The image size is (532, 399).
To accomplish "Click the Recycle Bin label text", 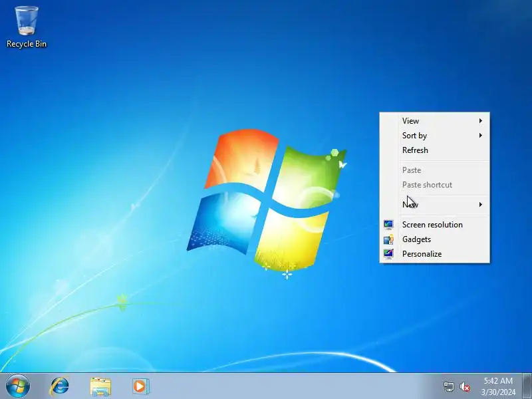I will point(27,44).
